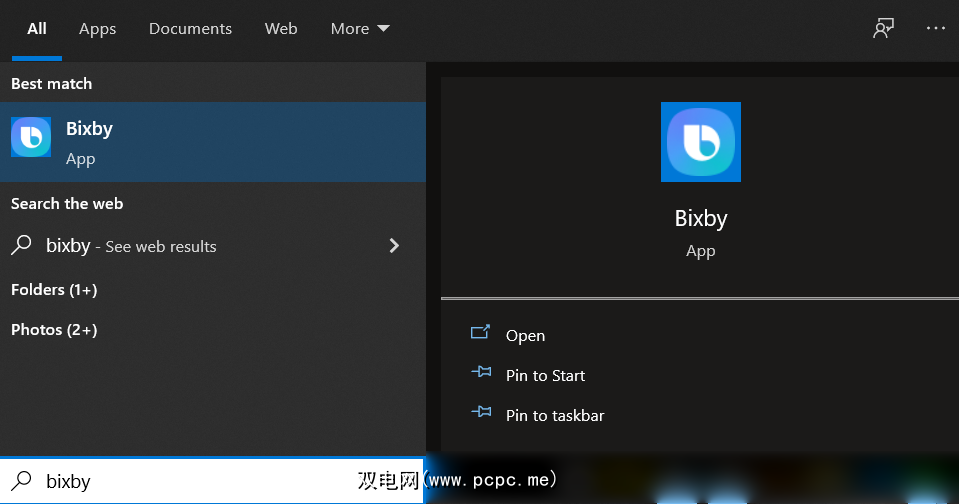
Task: Switch to the Web search tab
Action: [x=281, y=29]
